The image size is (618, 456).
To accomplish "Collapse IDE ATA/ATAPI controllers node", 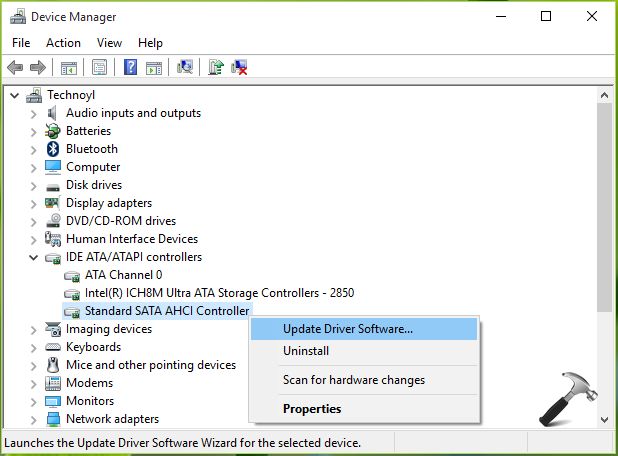I will 34,258.
